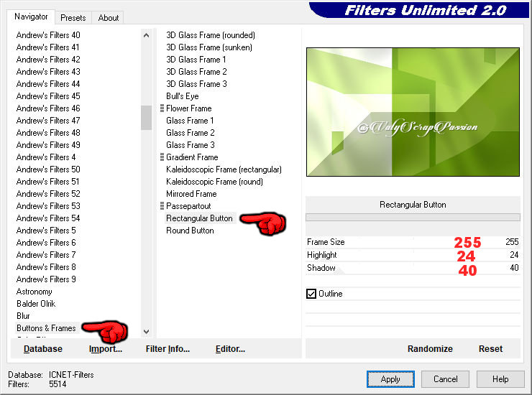The image size is (532, 395).
Task: Select Andrew's Filters 52 category
Action: pyautogui.click(x=48, y=194)
